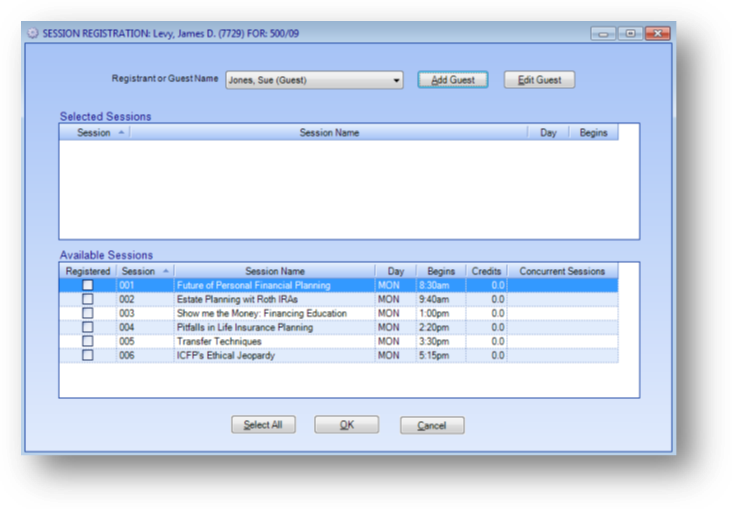The width and height of the screenshot is (732, 509).
Task: Click the Credits column header
Action: 486,271
